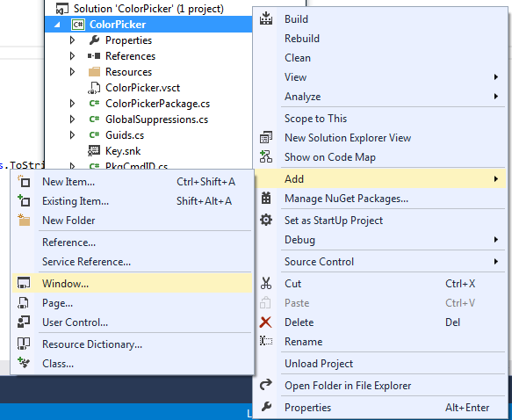Click the Class icon in submenu
This screenshot has width=512, height=420.
coord(24,363)
